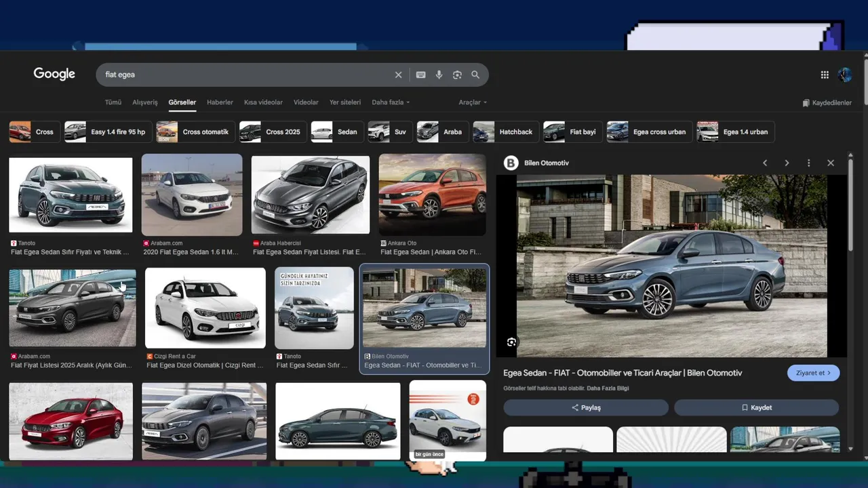The height and width of the screenshot is (488, 868).
Task: Open the red Fiat Egea thumbnail
Action: [71, 422]
